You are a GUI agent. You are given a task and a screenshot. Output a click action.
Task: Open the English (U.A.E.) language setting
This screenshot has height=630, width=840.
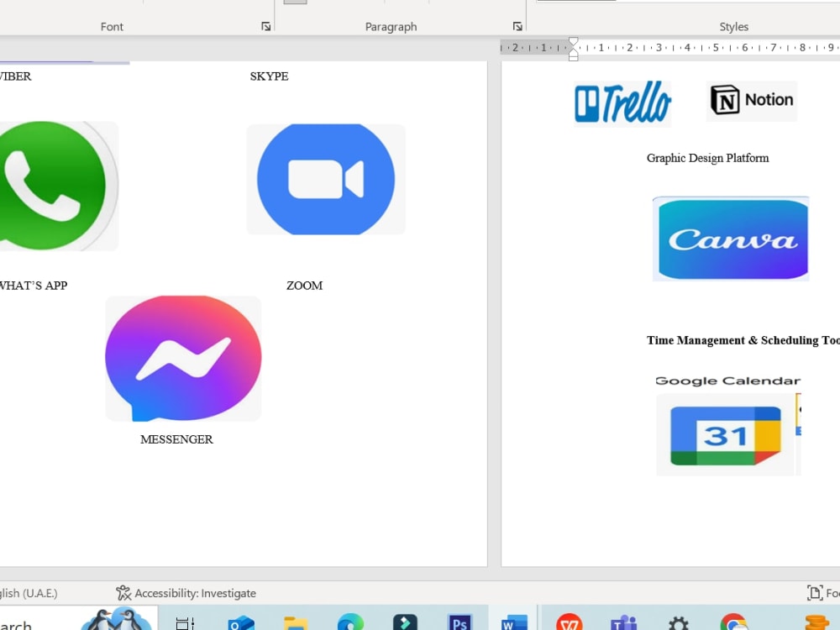point(29,593)
